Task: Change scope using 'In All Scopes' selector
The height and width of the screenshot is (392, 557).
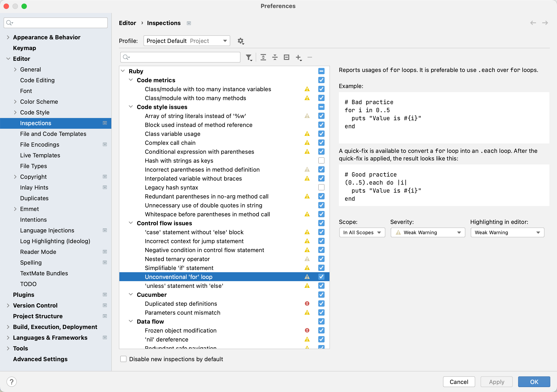Action: pyautogui.click(x=362, y=232)
